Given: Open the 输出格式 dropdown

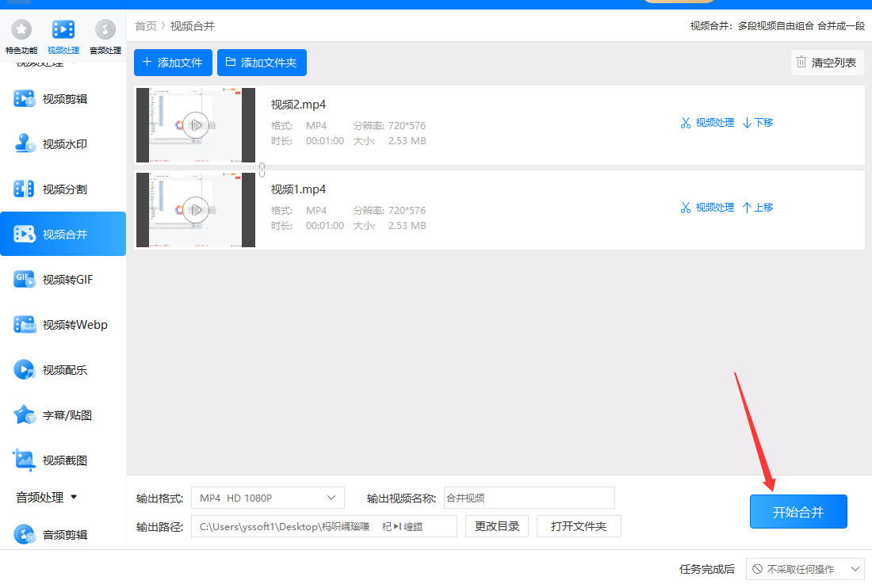Looking at the screenshot, I should coord(267,498).
